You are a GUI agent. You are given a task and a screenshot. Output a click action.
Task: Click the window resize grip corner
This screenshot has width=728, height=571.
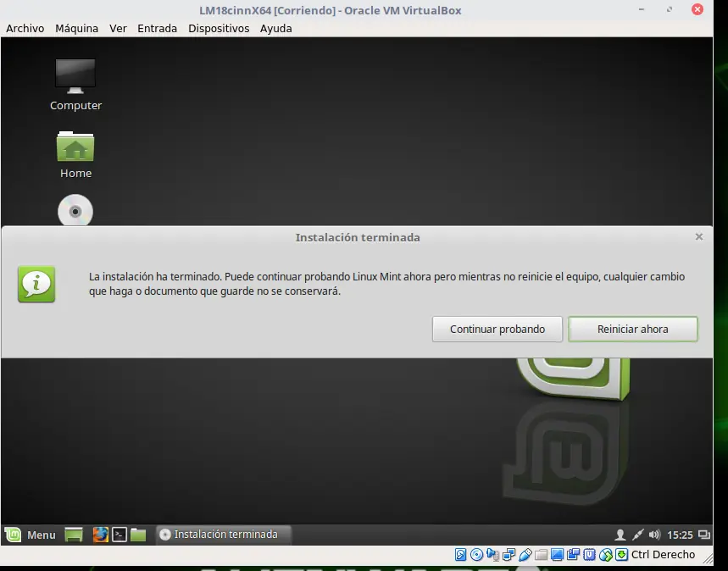click(708, 557)
